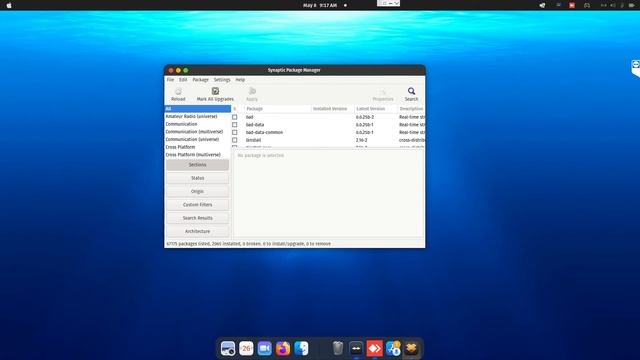
Task: Click the status S column header
Action: (x=235, y=109)
